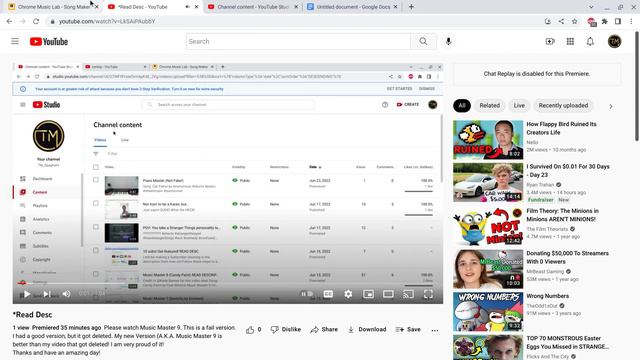Open a new browser tab
Viewport: 640px width, 360px height.
point(411,7)
